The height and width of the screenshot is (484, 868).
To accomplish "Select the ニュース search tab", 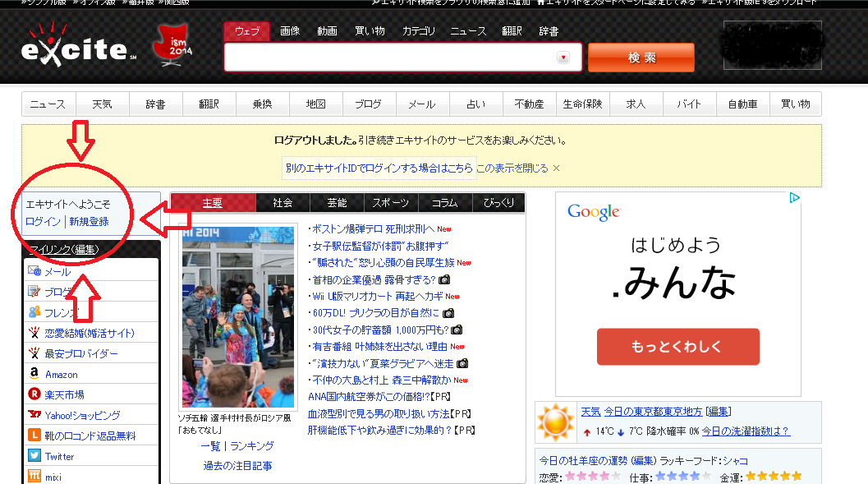I will 468,31.
